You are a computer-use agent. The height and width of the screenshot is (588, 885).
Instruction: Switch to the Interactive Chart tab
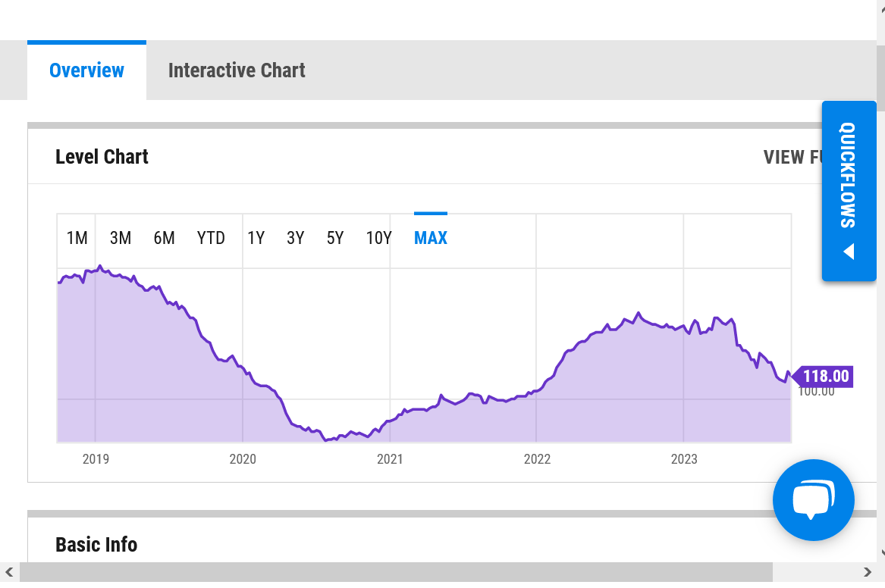pos(236,70)
